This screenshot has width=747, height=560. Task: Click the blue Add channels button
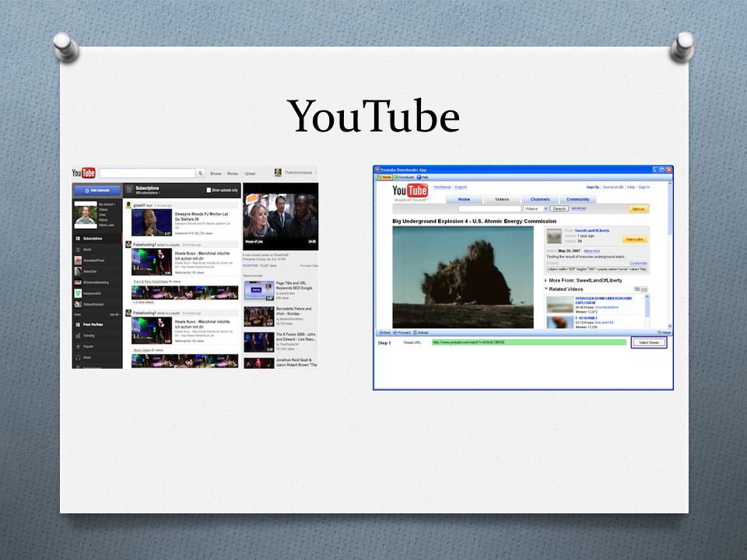pyautogui.click(x=97, y=191)
